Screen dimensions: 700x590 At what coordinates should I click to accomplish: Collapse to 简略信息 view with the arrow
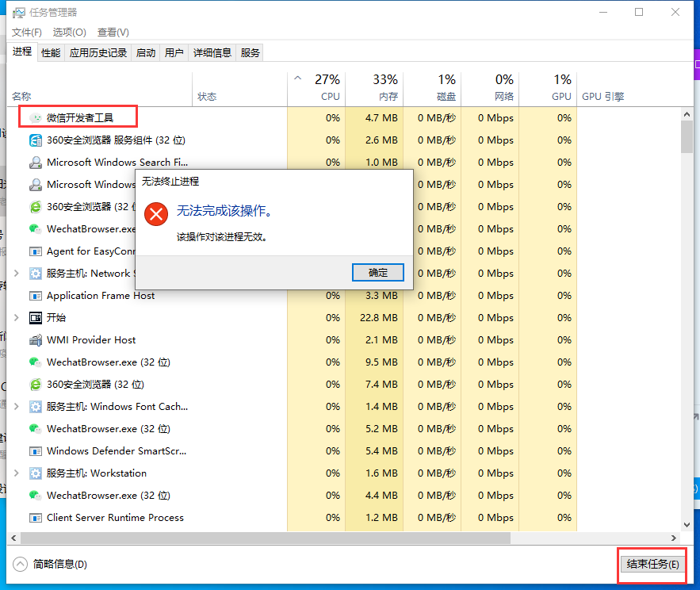point(20,565)
